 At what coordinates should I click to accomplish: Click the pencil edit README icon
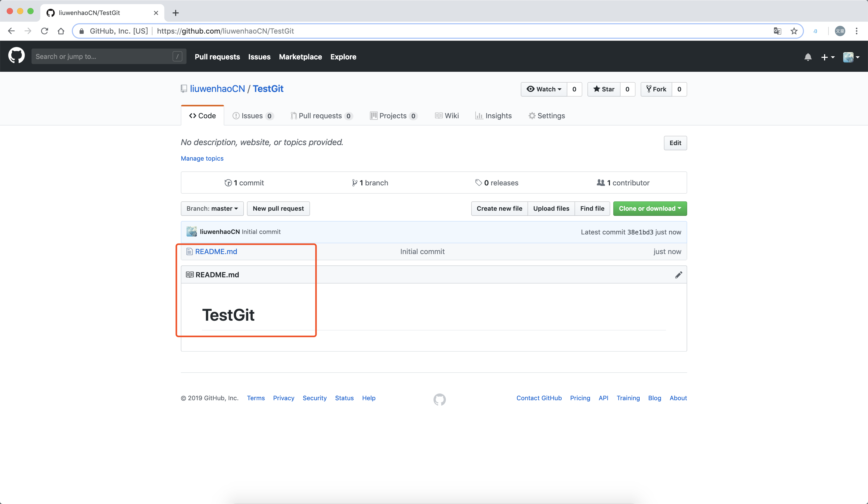point(679,275)
